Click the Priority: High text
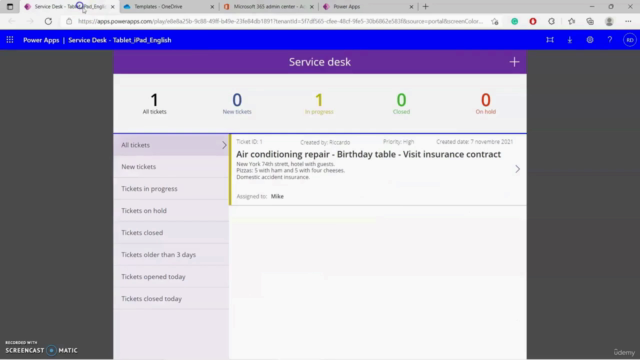 tap(398, 142)
